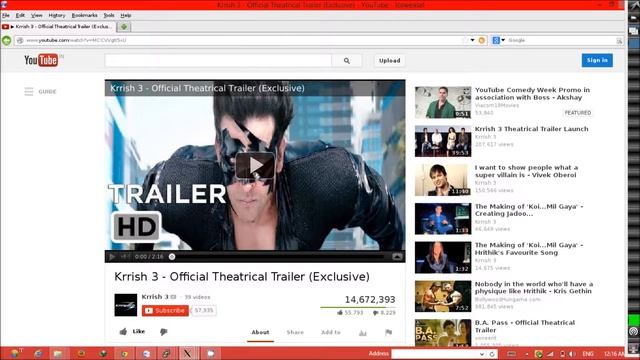Image resolution: width=640 pixels, height=360 pixels.
Task: Open YouTube Comedy Week Promo video thumbnail
Action: (x=443, y=102)
